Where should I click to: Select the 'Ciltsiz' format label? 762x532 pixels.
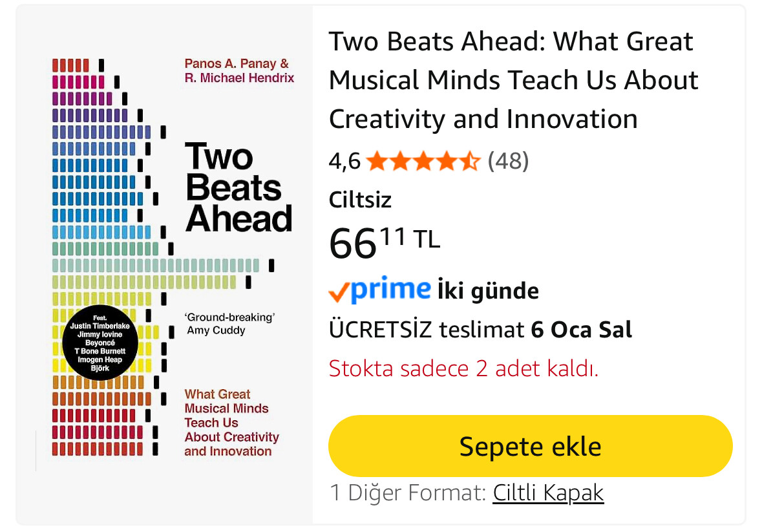360,200
